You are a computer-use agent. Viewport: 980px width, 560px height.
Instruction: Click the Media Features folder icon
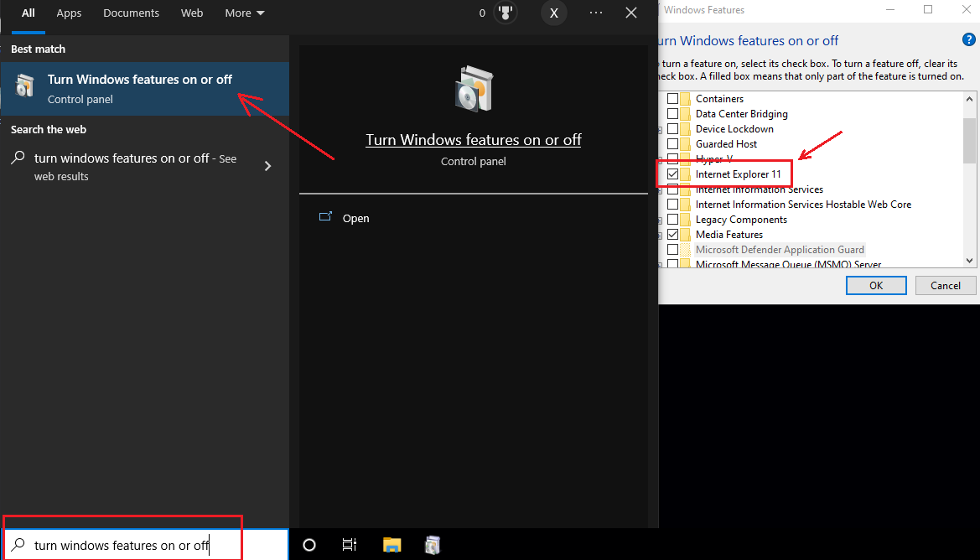click(x=686, y=235)
